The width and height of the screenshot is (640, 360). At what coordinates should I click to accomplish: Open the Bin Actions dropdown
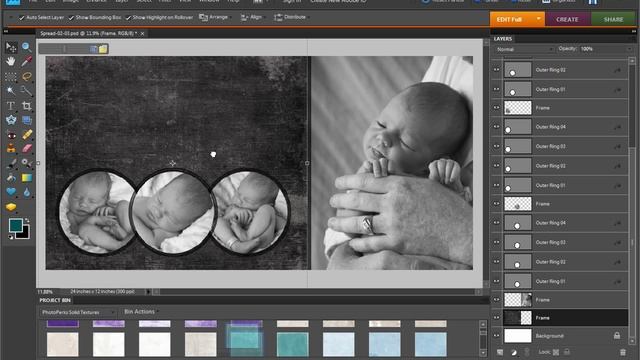[x=141, y=312]
